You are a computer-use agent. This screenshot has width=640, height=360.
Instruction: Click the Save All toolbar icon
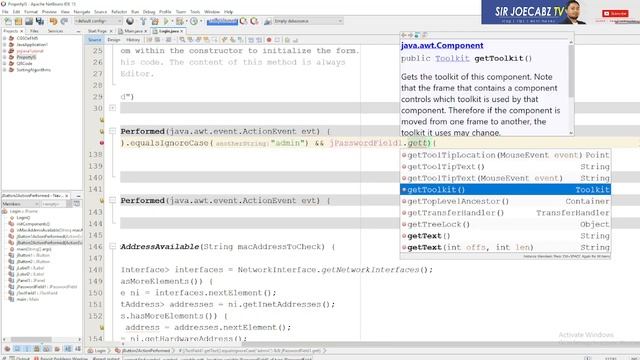40,21
